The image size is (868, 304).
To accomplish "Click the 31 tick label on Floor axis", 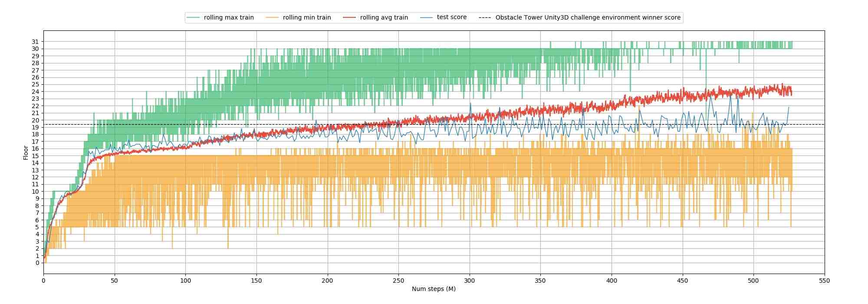I will coord(36,42).
